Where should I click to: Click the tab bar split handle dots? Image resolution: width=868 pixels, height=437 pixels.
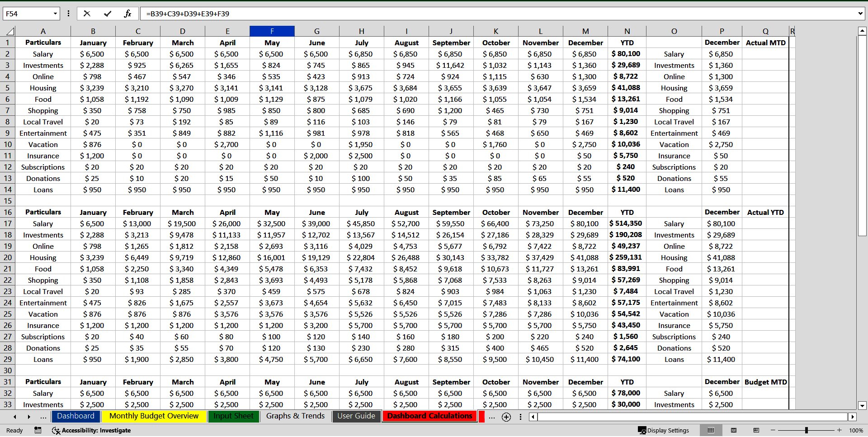(520, 417)
